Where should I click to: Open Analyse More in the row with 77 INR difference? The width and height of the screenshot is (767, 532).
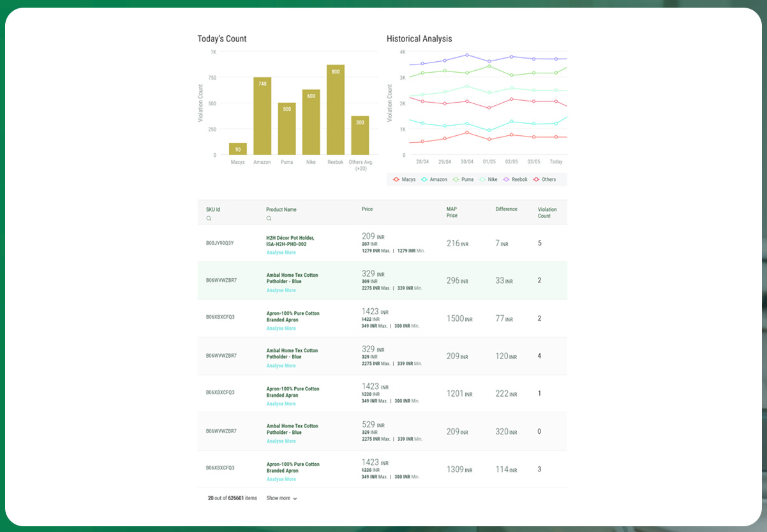point(281,329)
